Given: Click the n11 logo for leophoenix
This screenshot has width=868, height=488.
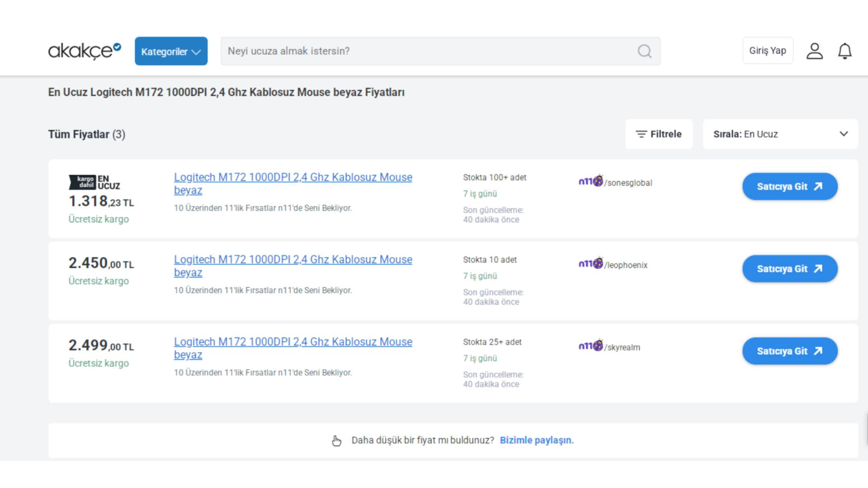Looking at the screenshot, I should (x=591, y=263).
